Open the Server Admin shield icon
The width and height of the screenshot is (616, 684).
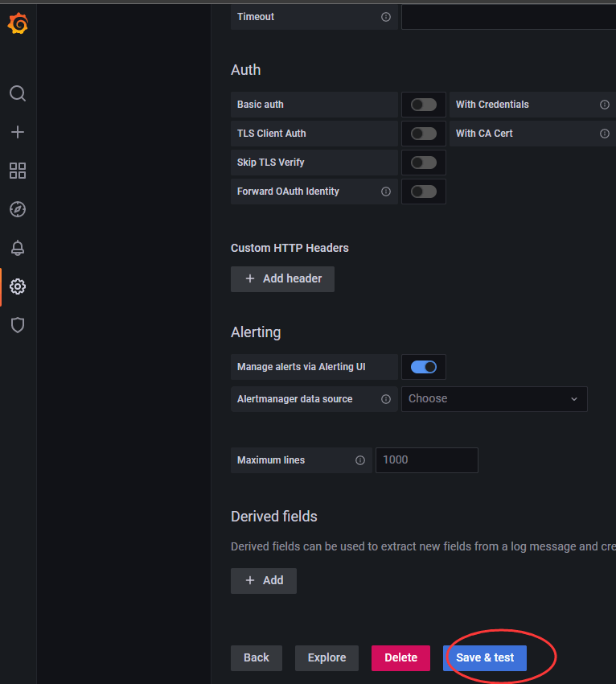click(x=18, y=325)
